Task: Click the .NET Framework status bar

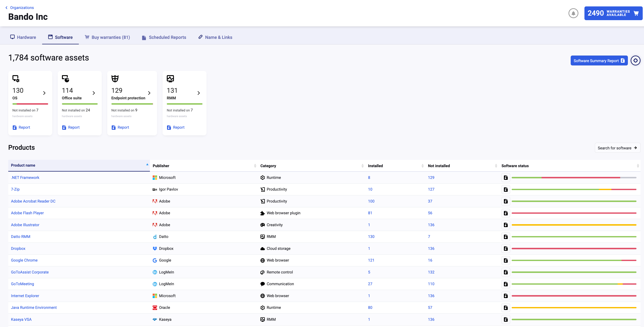Action: click(574, 177)
